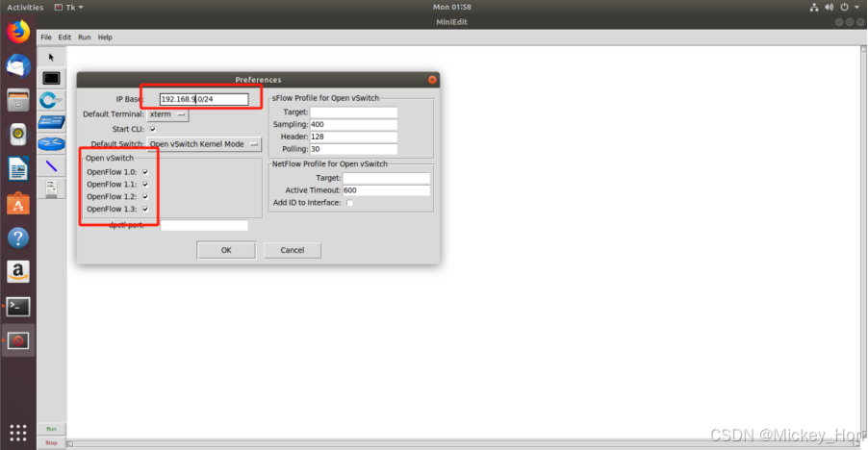
Task: Open the Default Terminal xterm dropdown
Action: pyautogui.click(x=167, y=114)
